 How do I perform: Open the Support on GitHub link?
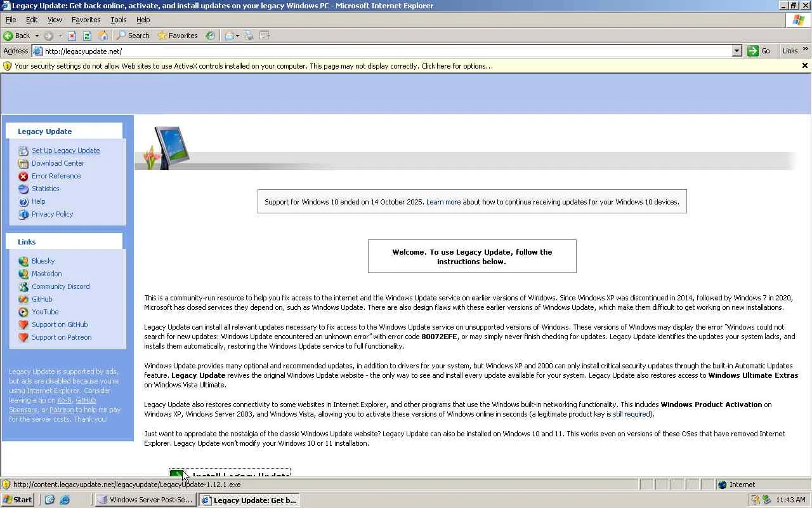(x=60, y=324)
